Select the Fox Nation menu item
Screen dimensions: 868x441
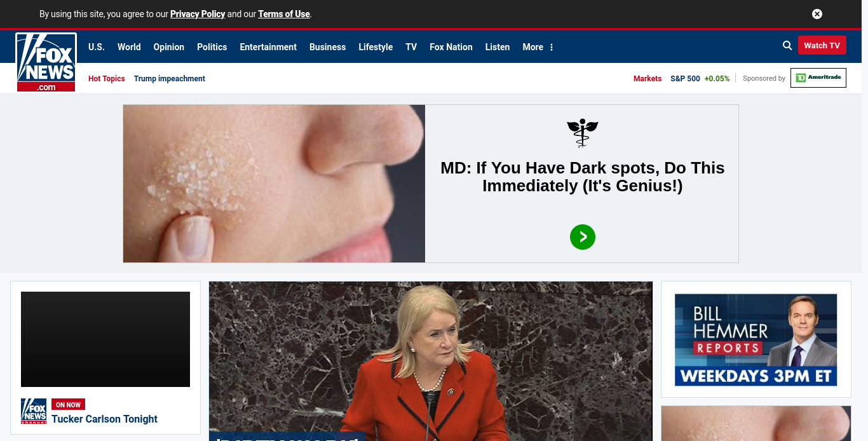[451, 47]
